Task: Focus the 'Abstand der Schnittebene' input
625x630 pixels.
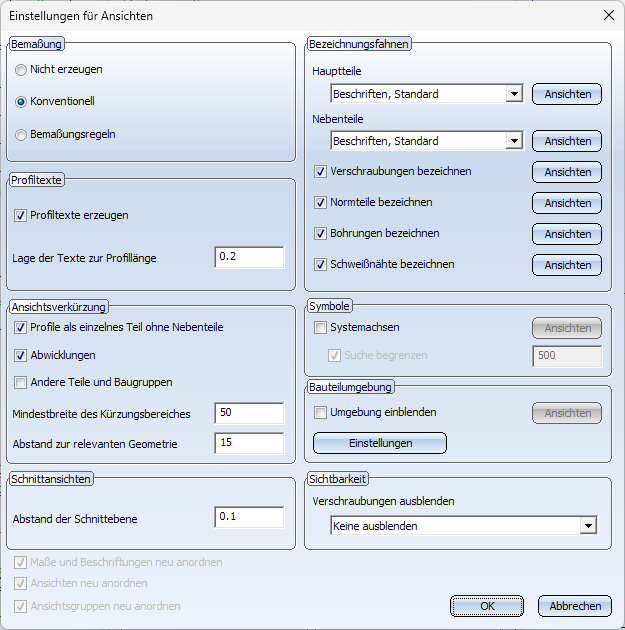Action: [x=249, y=517]
